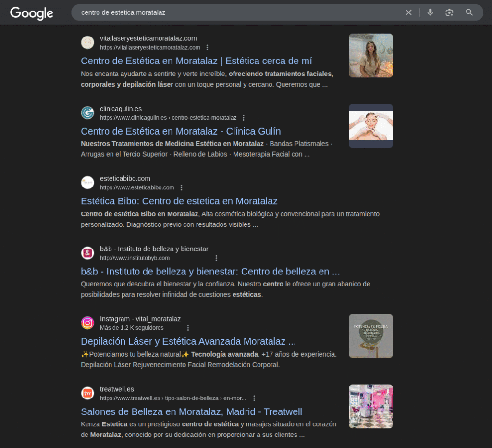
Task: Open 'Centro de Estética en Moratalaz - Clínica Gulín'
Action: 181,131
